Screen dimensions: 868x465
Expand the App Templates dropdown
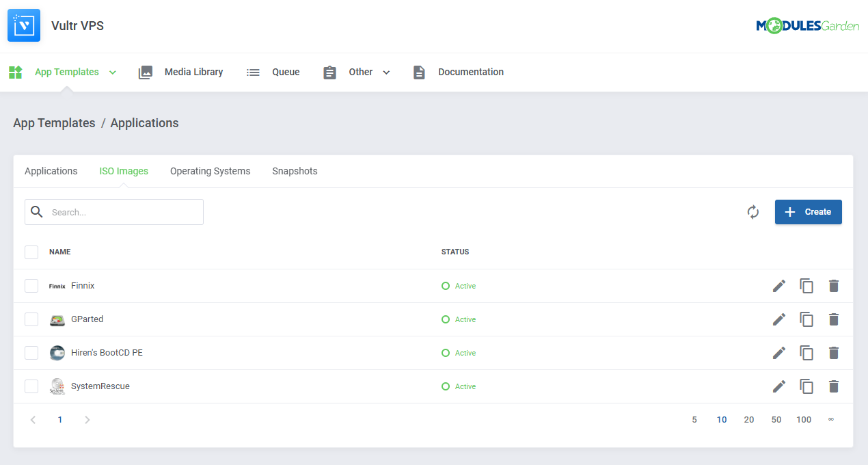pyautogui.click(x=111, y=72)
